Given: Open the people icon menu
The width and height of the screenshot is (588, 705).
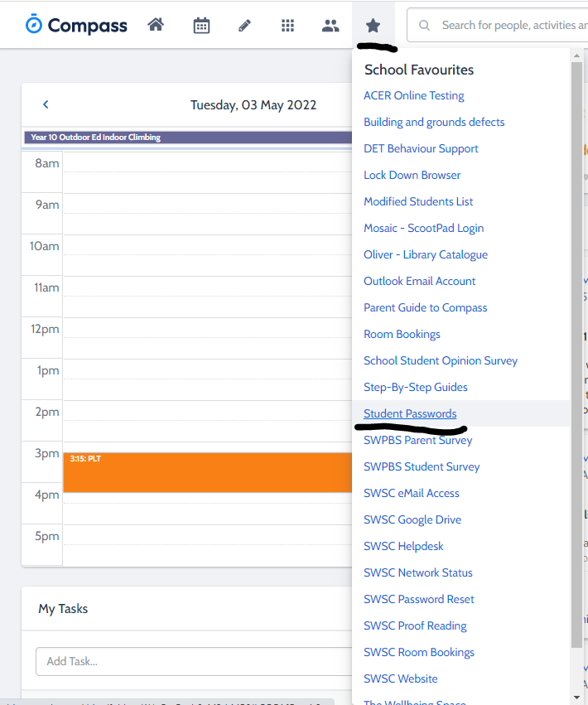Looking at the screenshot, I should point(330,26).
